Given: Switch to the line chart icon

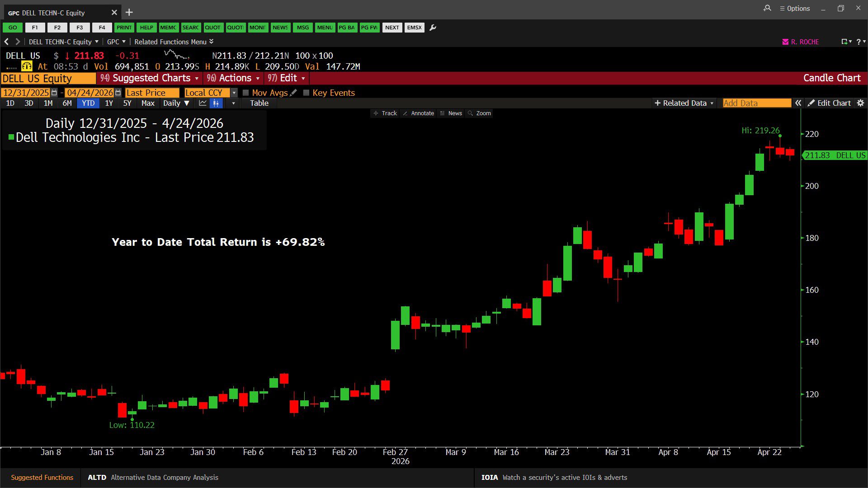Looking at the screenshot, I should (203, 103).
